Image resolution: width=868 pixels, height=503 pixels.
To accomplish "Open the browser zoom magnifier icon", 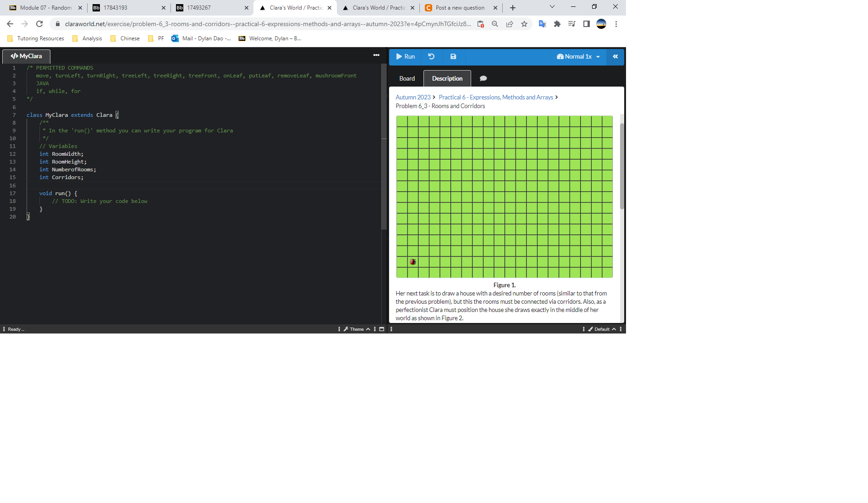I will click(495, 24).
